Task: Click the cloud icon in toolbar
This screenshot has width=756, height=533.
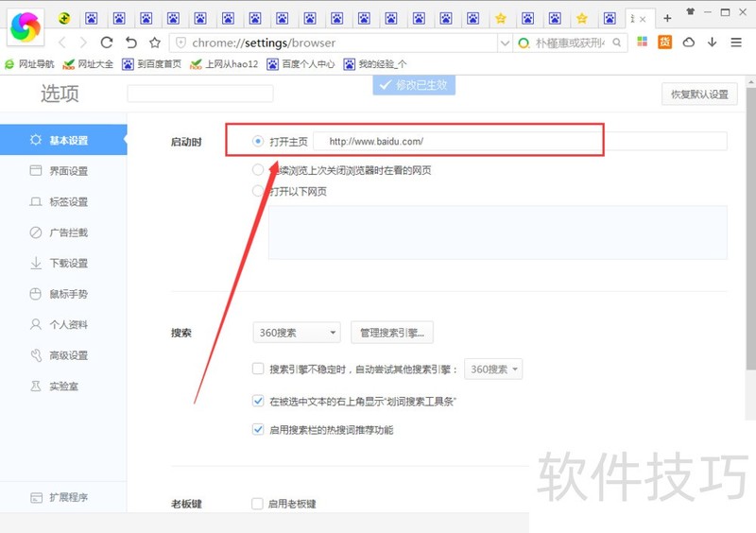Action: 689,43
